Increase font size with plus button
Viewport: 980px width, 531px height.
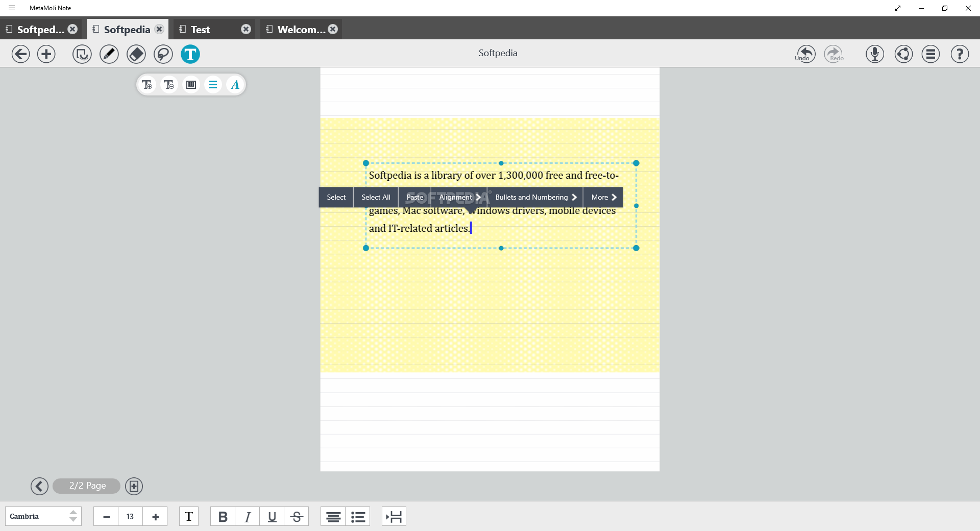(155, 517)
